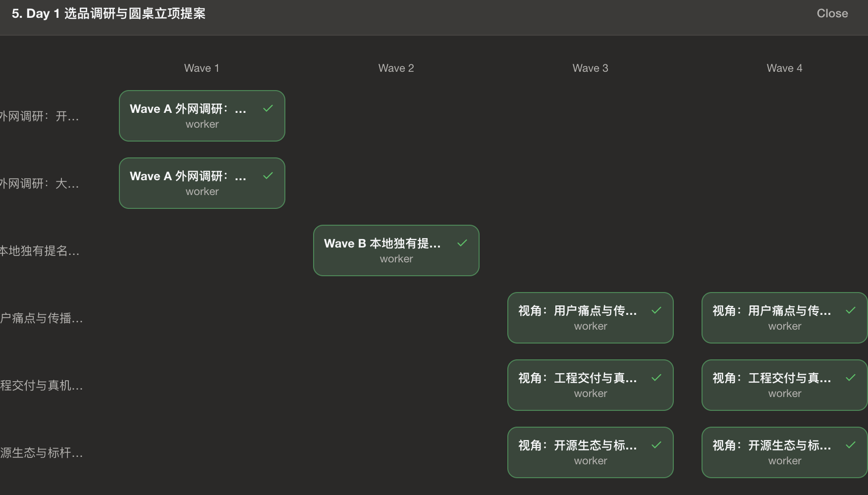
Task: Click checkmark on Wave 4 工程交付与真… card
Action: point(851,378)
